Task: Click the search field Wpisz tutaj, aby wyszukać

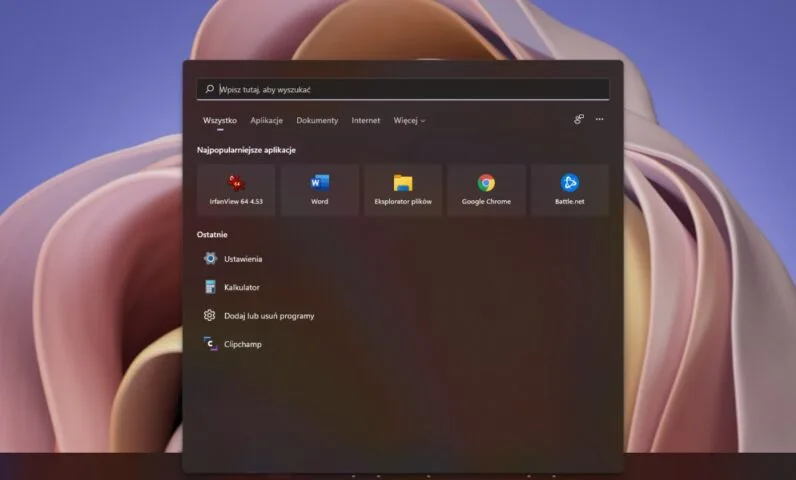Action: (403, 89)
